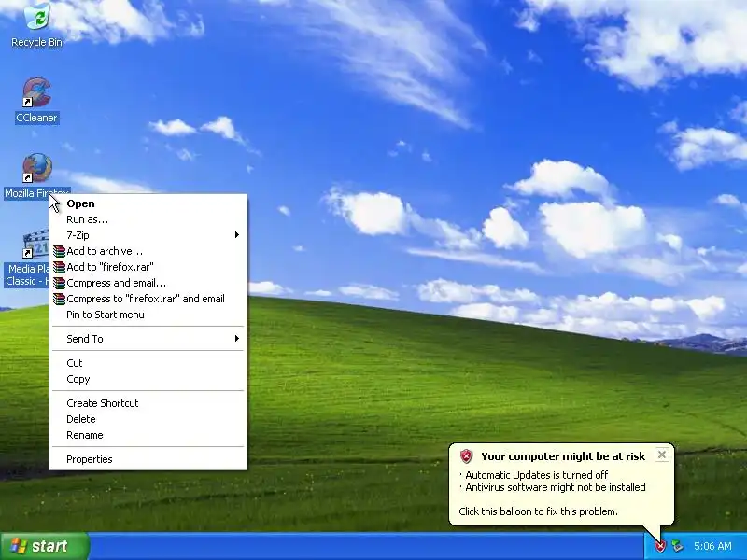This screenshot has width=747, height=560.
Task: Select Compress to "firefox.rar" and email
Action: click(x=148, y=299)
